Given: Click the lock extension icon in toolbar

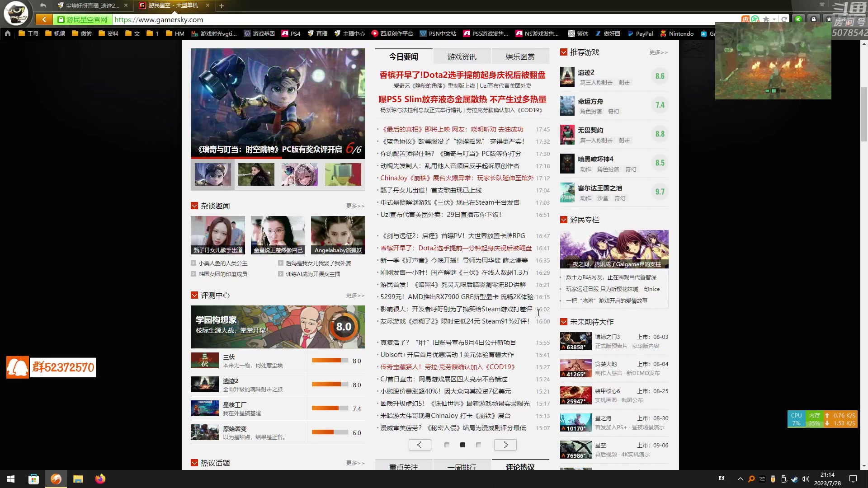Looking at the screenshot, I should (814, 19).
